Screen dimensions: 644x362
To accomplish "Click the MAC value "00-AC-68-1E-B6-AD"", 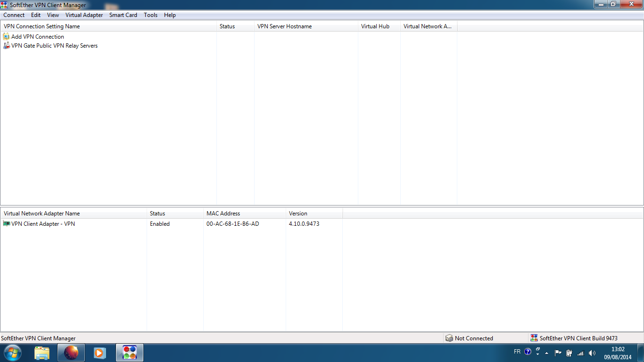I will click(x=233, y=224).
